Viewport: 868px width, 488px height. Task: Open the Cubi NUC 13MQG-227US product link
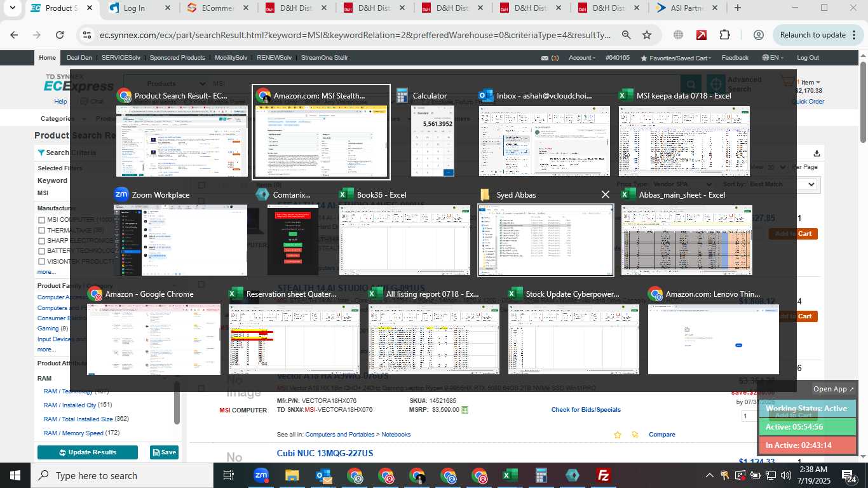pos(325,453)
